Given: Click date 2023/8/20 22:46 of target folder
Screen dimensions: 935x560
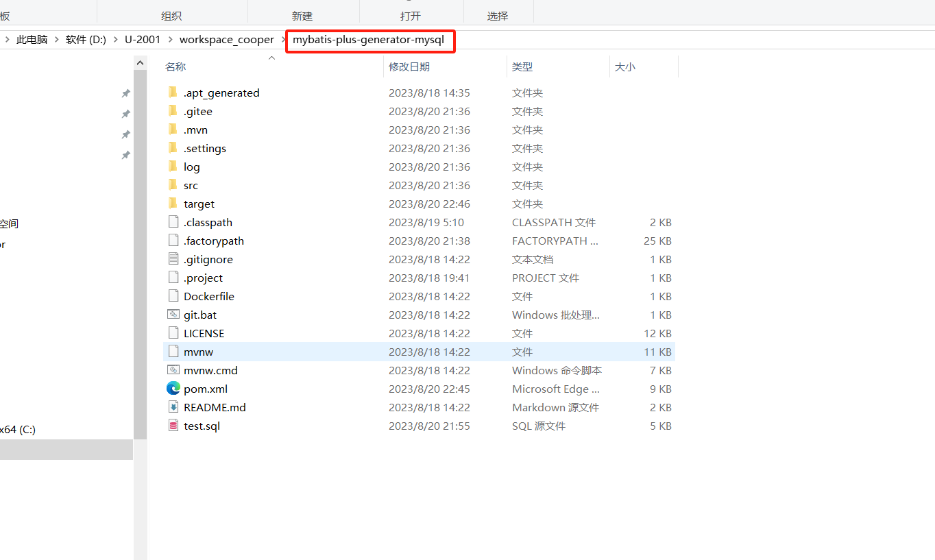Looking at the screenshot, I should [429, 204].
